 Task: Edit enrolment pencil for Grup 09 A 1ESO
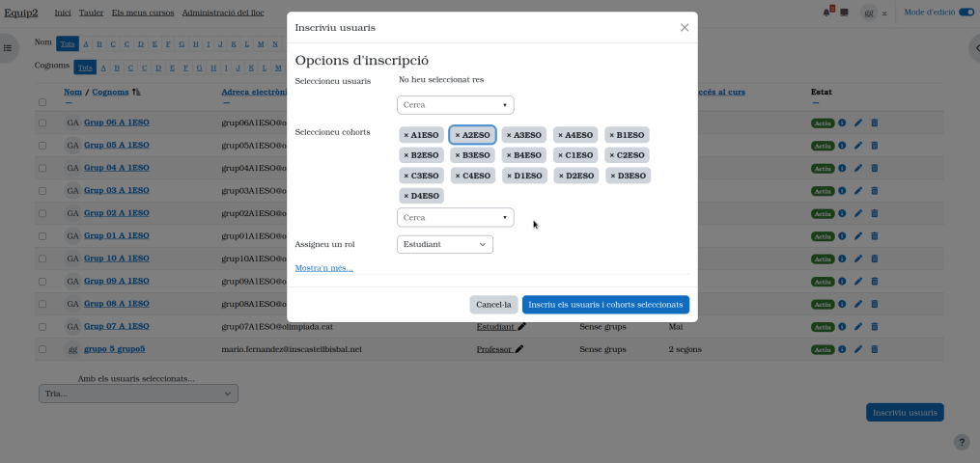(858, 282)
